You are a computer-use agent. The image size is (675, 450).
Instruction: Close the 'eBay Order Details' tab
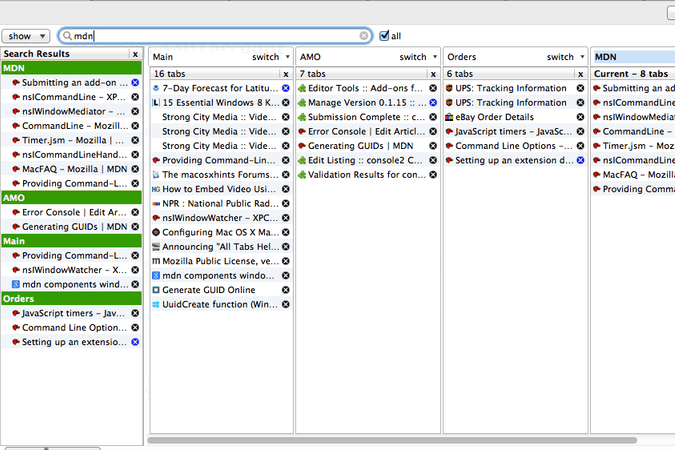(x=580, y=117)
